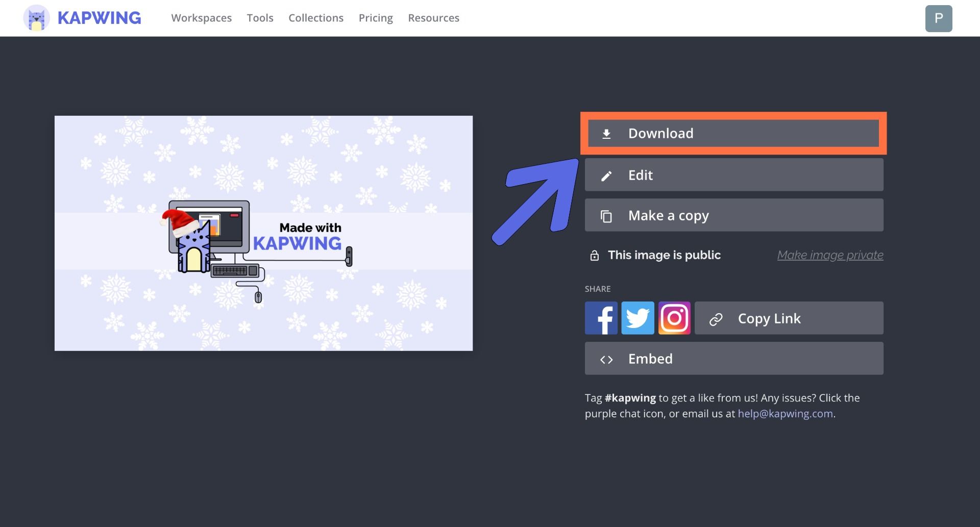Click the copy icon on Make a copy
Viewport: 980px width, 527px height.
(607, 215)
